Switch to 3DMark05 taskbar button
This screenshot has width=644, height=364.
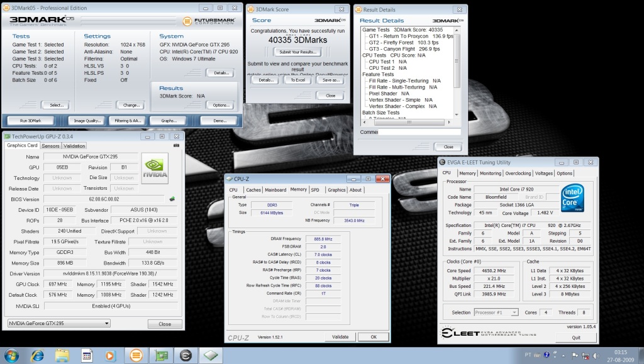click(x=136, y=355)
